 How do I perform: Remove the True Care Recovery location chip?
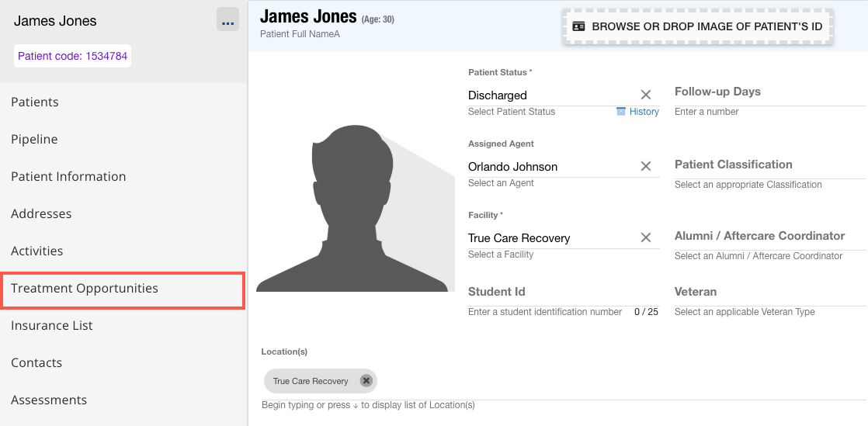coord(366,381)
